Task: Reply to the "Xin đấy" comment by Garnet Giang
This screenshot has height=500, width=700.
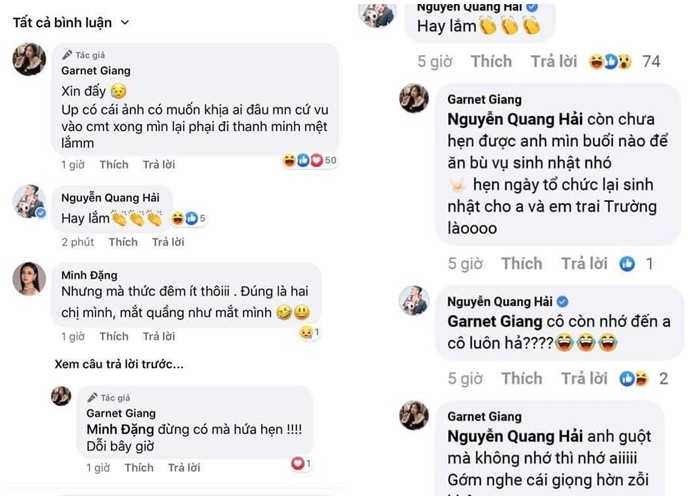Action: 158,164
